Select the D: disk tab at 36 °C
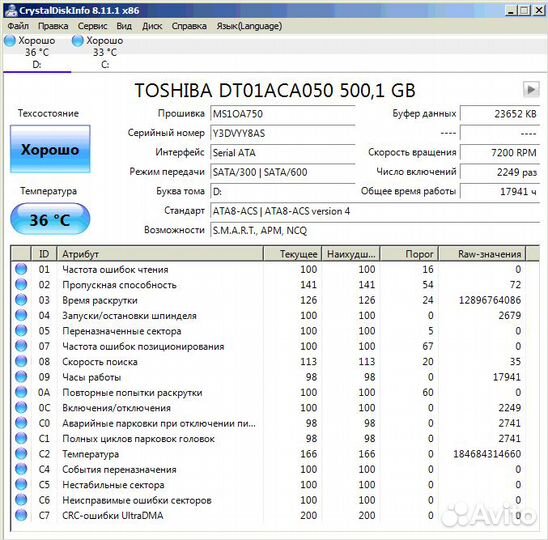 [x=36, y=52]
